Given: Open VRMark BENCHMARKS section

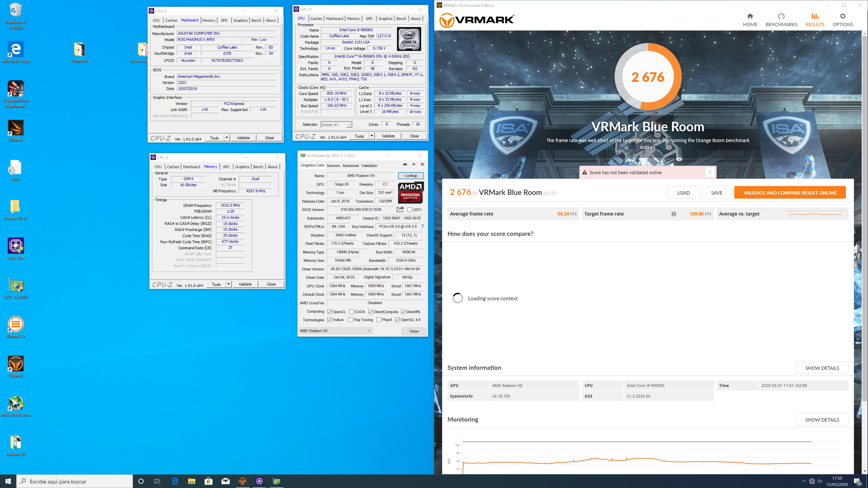Looking at the screenshot, I should (x=781, y=20).
